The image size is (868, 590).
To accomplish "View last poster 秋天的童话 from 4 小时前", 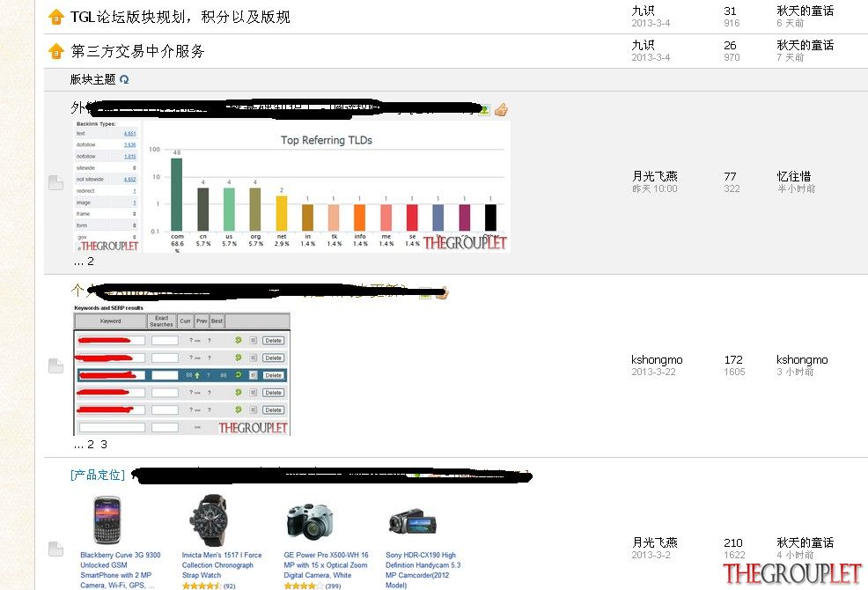I will [805, 543].
